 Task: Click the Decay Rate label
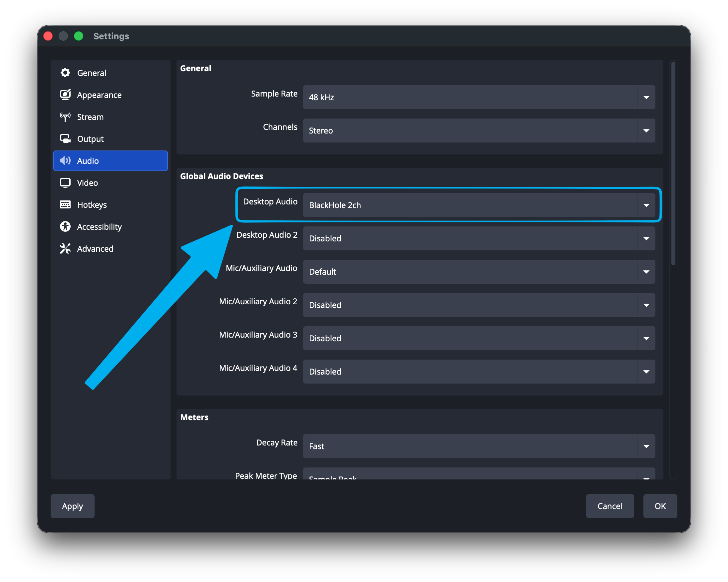click(x=277, y=442)
